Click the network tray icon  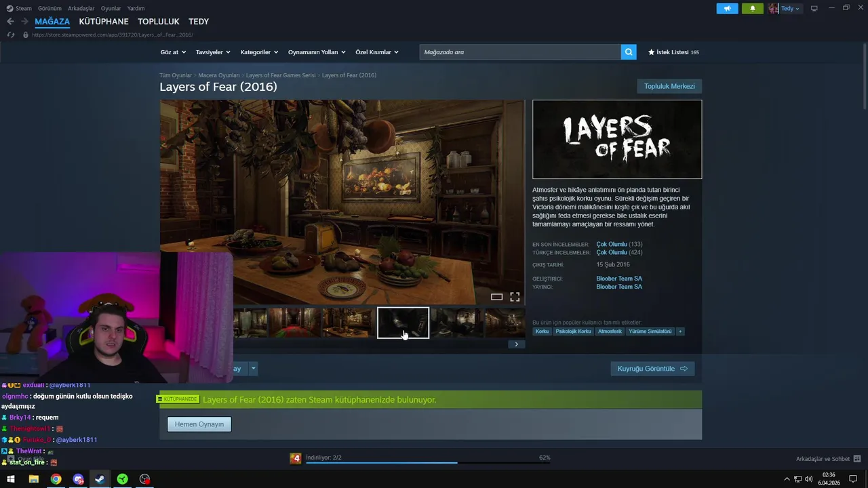(x=797, y=479)
